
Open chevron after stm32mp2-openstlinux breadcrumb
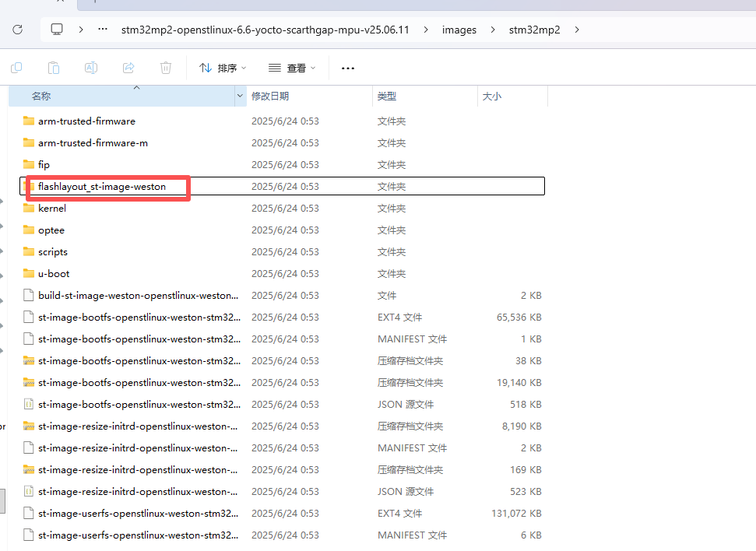click(x=426, y=30)
